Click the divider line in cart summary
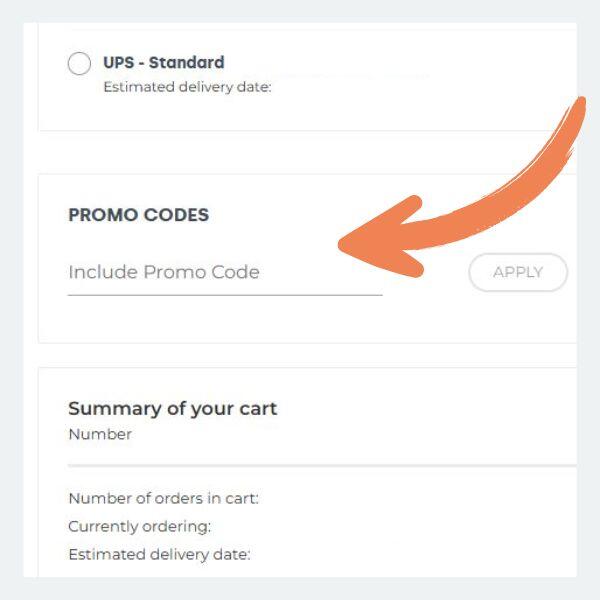Screen dimensions: 600x600 coord(320,465)
